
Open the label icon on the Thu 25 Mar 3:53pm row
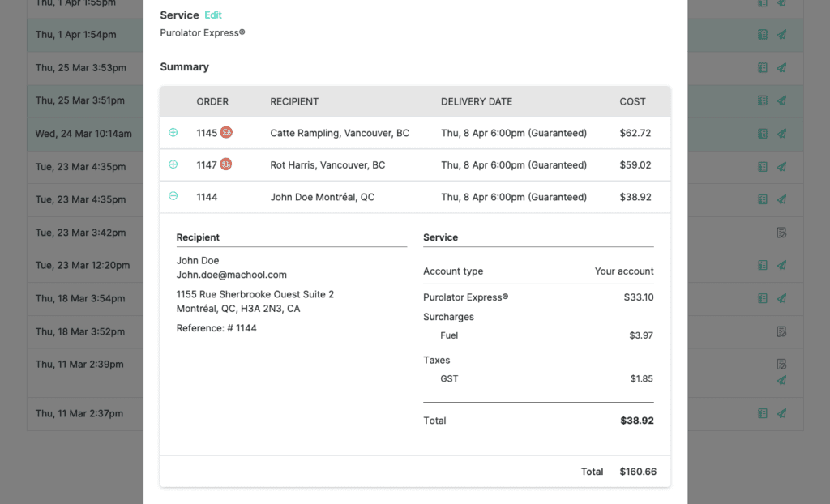[762, 67]
